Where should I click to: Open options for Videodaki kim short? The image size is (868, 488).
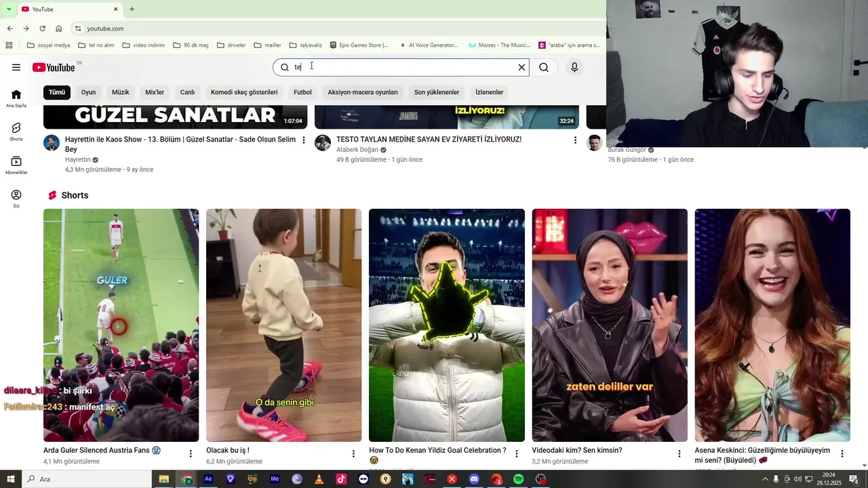679,454
